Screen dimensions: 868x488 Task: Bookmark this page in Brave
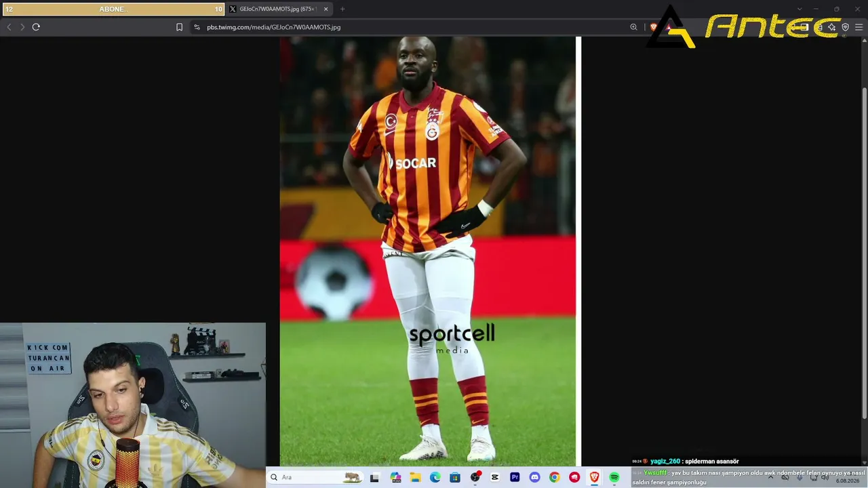coord(179,27)
